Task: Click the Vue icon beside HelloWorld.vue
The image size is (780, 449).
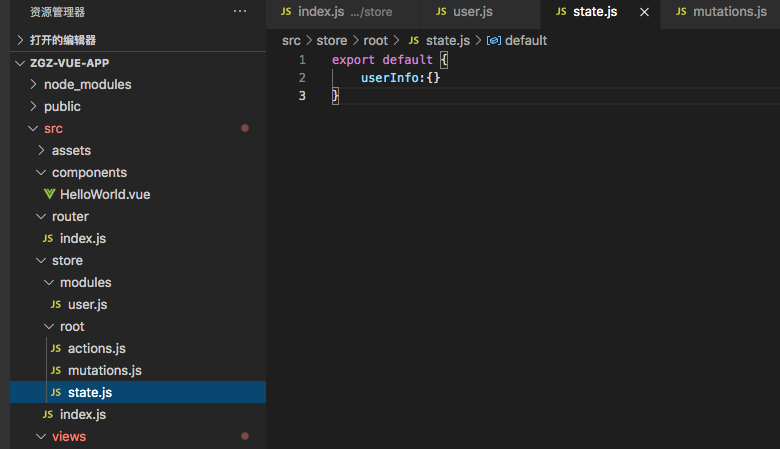Action: click(x=49, y=194)
